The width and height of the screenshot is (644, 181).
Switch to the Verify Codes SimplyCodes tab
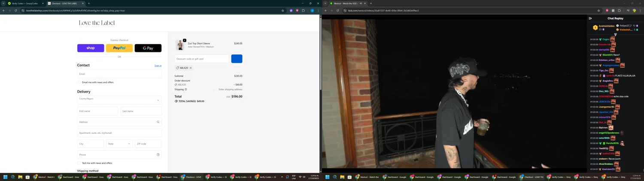pyautogui.click(x=25, y=3)
